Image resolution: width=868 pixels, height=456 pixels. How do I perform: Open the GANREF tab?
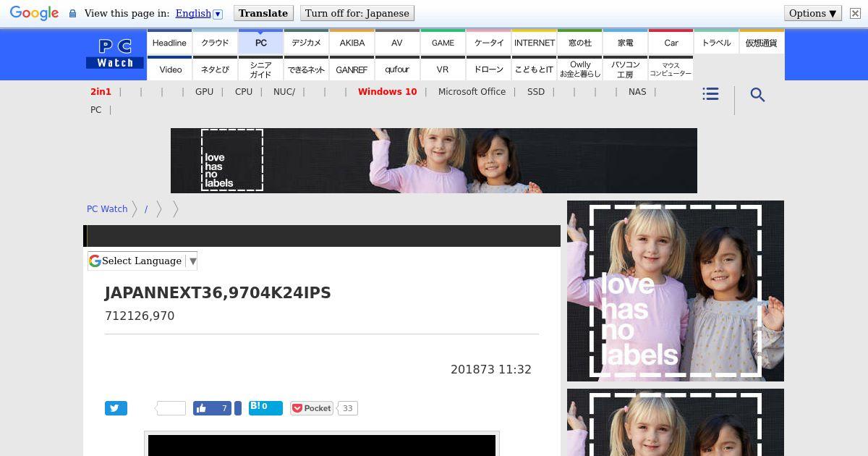pos(352,69)
